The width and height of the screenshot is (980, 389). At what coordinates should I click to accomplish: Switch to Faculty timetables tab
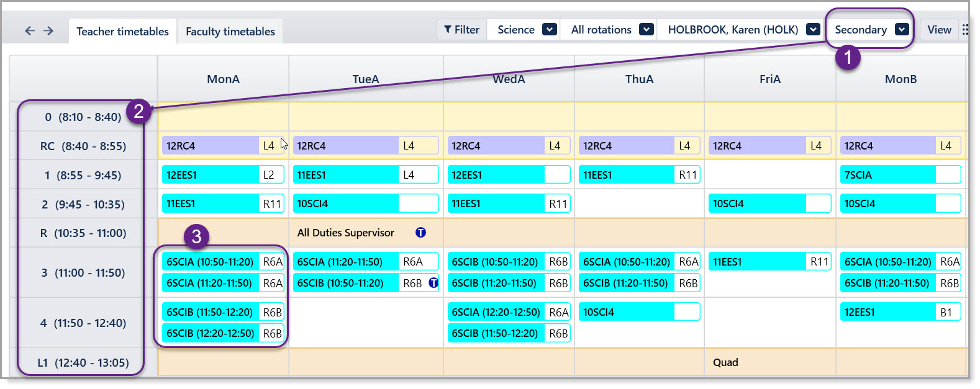(230, 32)
